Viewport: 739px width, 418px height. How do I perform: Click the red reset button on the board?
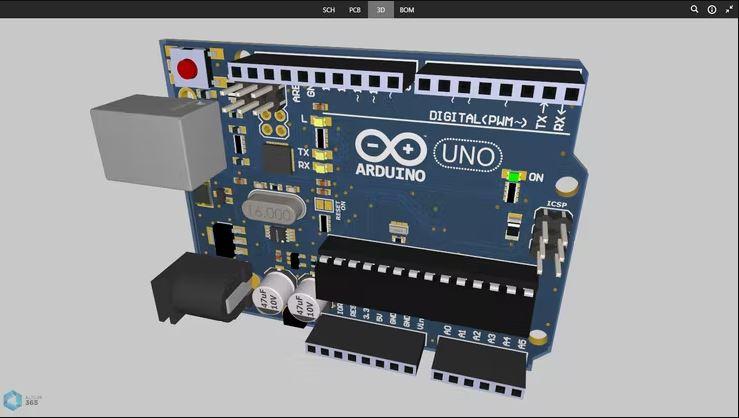coord(187,69)
